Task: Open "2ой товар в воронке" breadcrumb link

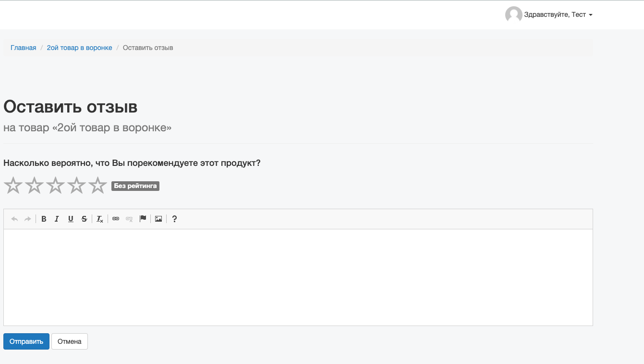Action: (x=79, y=48)
